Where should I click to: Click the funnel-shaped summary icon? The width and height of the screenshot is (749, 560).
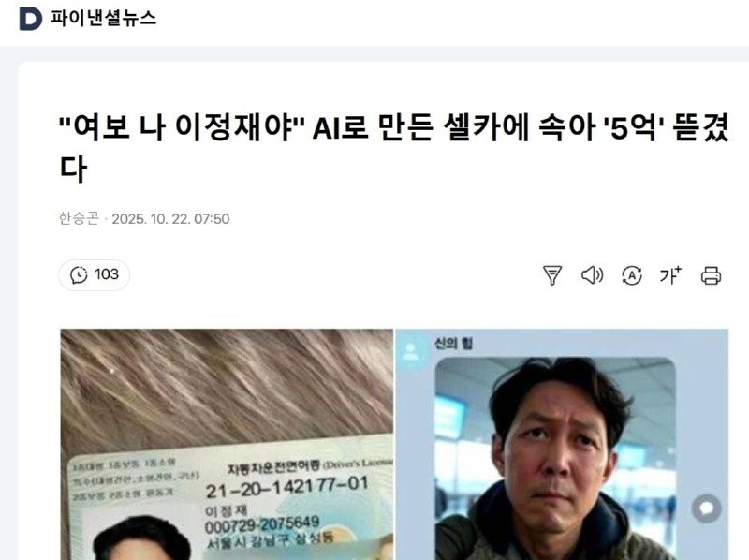552,275
